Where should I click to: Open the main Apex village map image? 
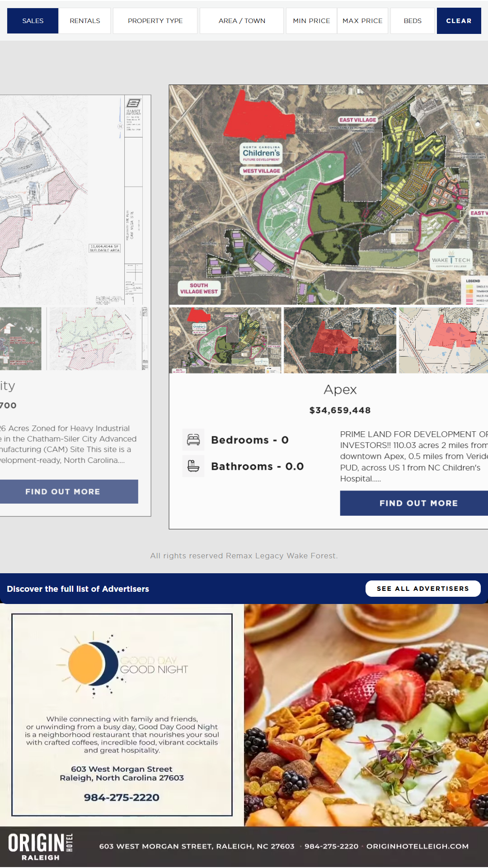(x=328, y=194)
